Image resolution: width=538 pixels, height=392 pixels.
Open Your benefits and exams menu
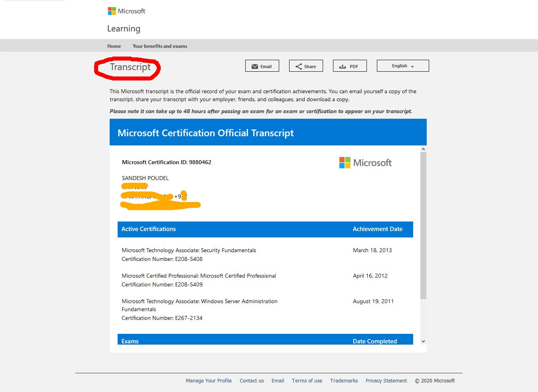pyautogui.click(x=160, y=46)
